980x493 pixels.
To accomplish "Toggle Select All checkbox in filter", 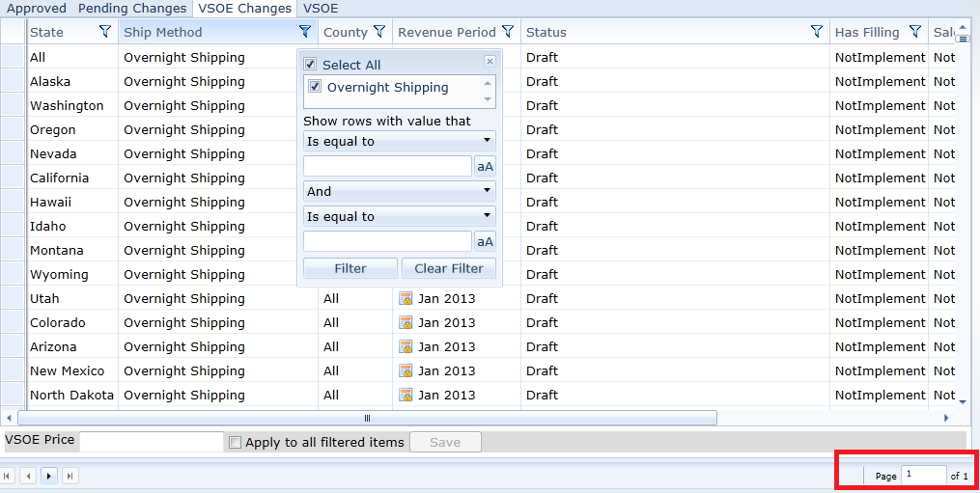I will pyautogui.click(x=311, y=65).
